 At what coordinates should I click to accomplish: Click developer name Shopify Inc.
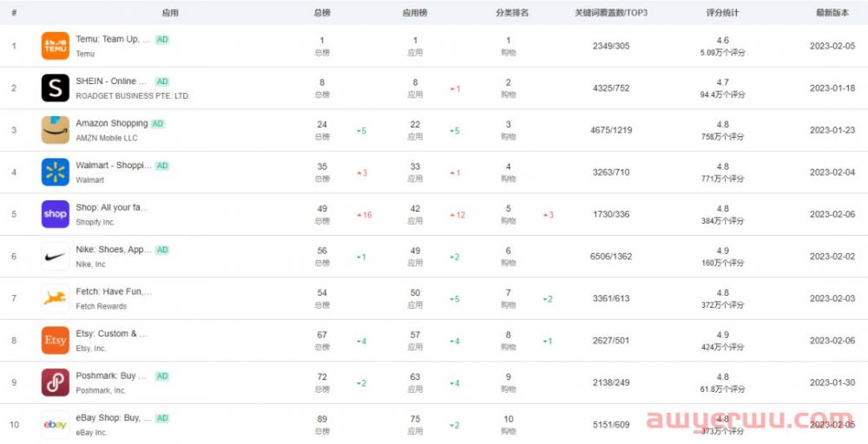95,222
